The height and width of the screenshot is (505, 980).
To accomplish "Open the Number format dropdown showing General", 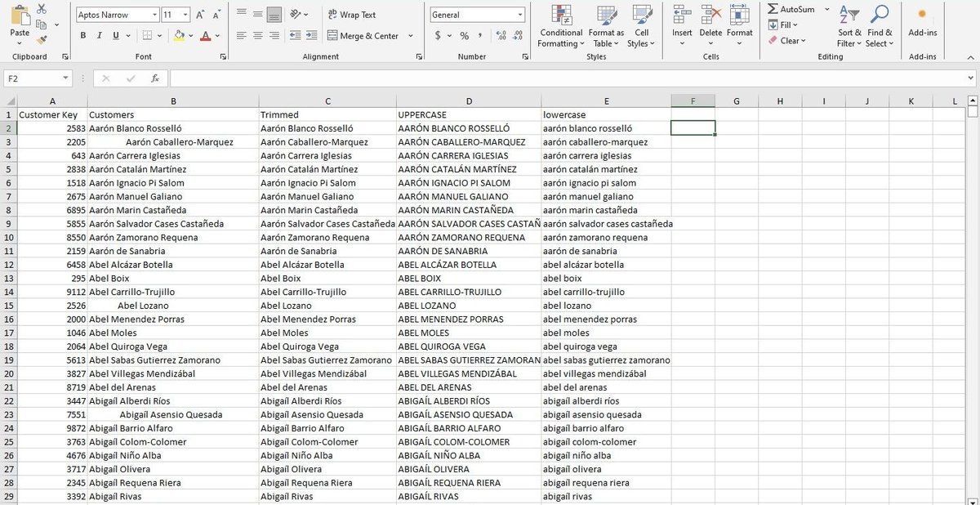I will pyautogui.click(x=477, y=15).
